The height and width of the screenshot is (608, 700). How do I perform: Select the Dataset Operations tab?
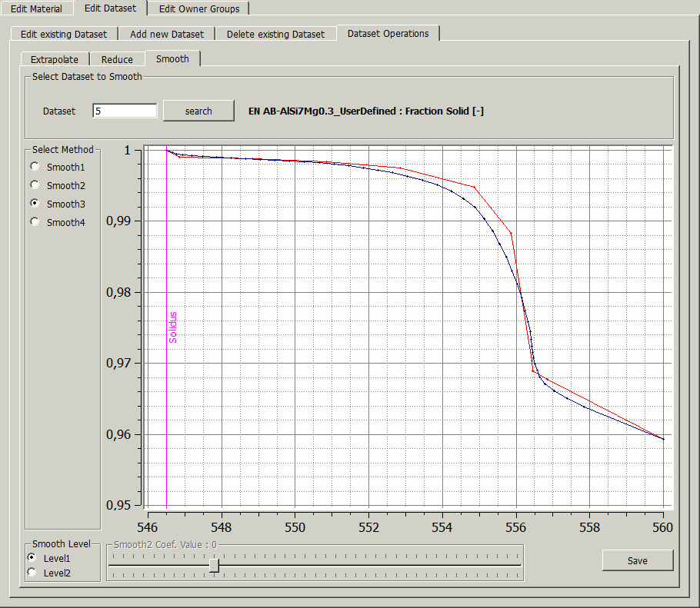click(x=388, y=33)
